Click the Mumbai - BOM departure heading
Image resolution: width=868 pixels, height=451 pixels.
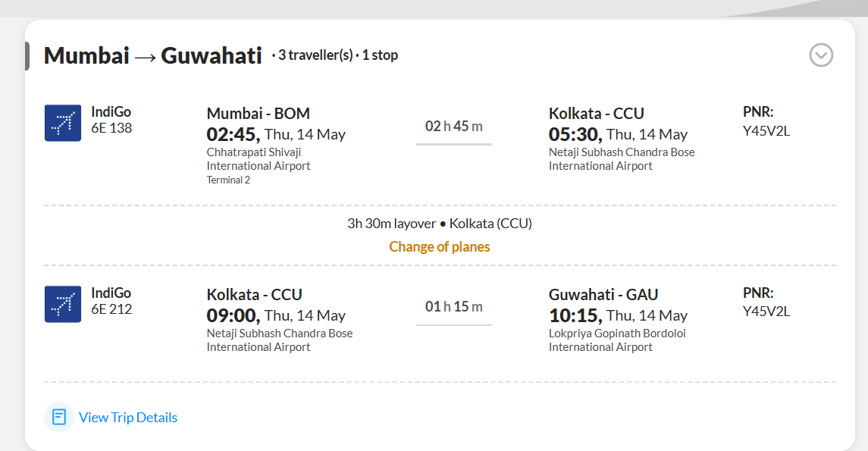[x=258, y=114]
